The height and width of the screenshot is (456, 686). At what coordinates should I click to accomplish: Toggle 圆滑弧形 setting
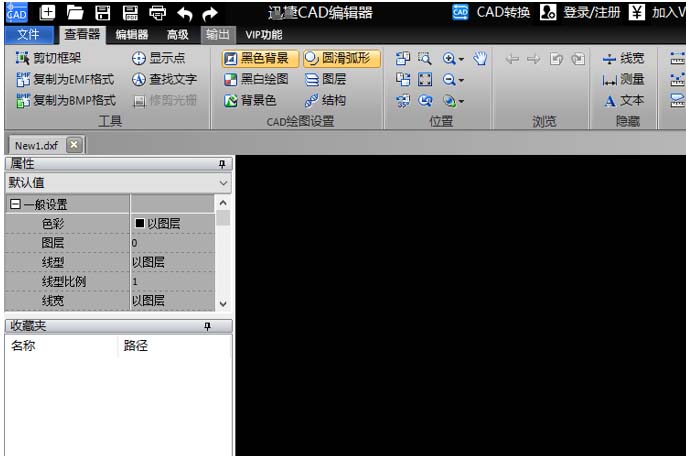click(x=342, y=58)
